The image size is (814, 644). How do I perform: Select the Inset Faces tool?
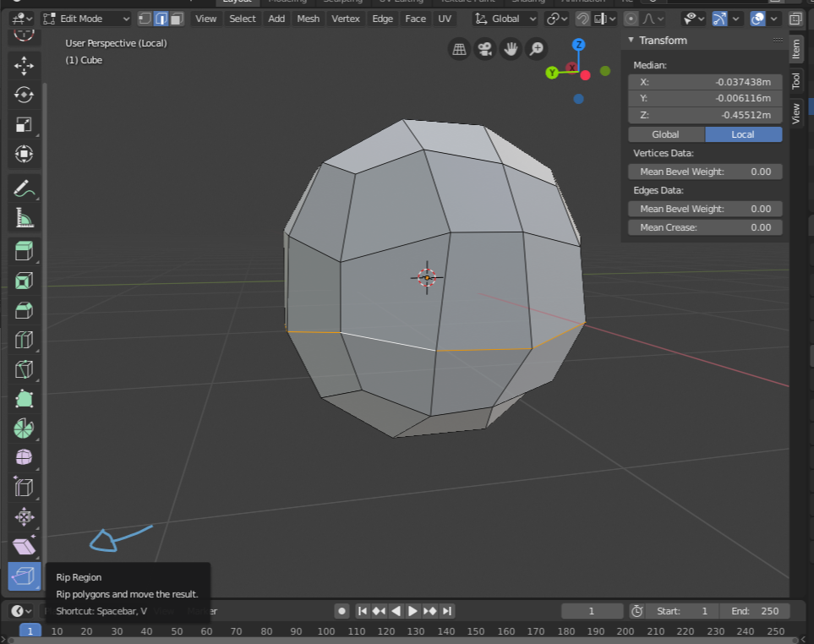[x=24, y=281]
